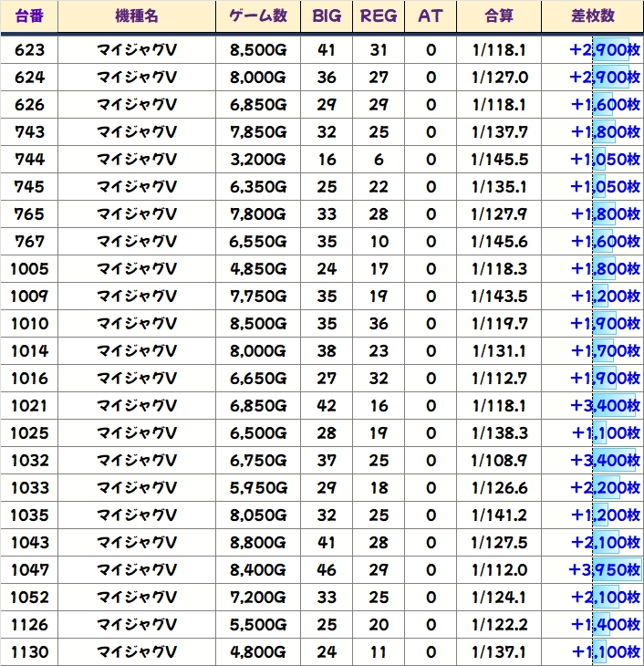Sort by the ゲーム数 column header

[x=258, y=16]
